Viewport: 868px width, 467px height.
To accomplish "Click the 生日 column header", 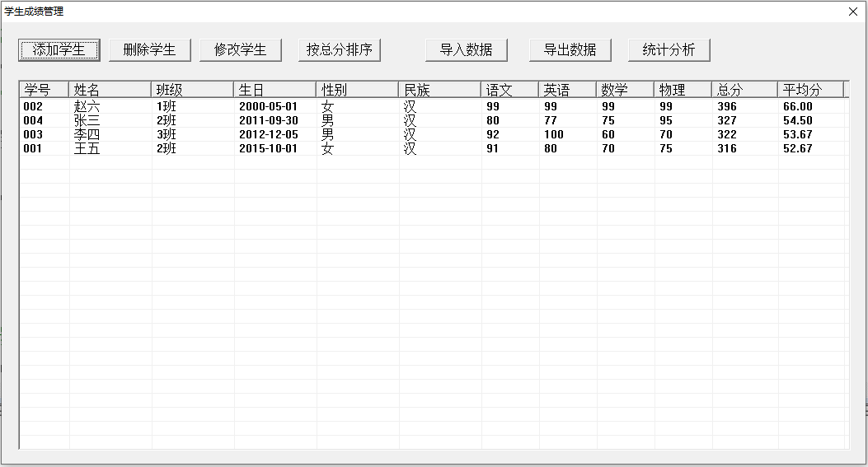I will (x=274, y=90).
